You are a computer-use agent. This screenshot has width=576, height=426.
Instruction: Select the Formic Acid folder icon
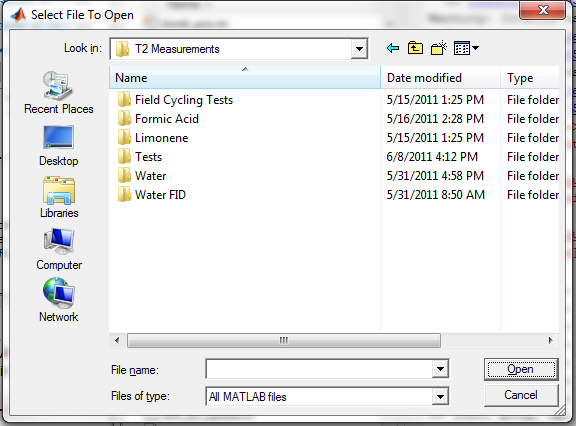[124, 119]
